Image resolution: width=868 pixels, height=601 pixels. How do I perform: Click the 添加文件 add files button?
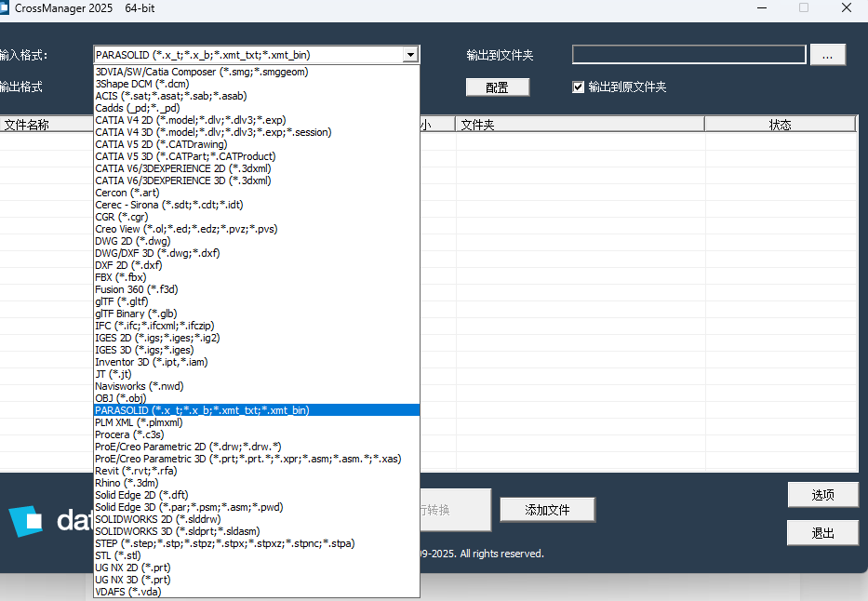point(547,510)
